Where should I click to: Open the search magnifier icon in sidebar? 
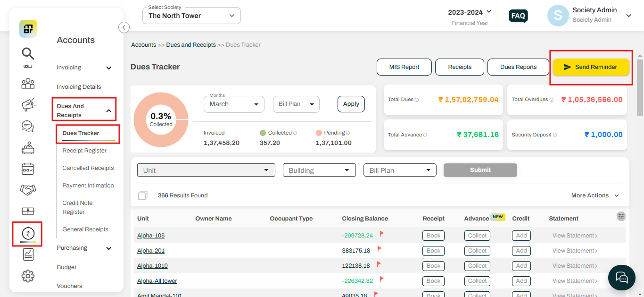click(x=28, y=53)
